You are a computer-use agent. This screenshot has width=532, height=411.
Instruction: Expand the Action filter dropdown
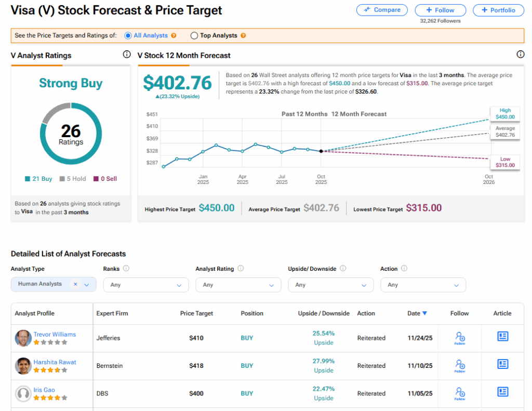pyautogui.click(x=423, y=285)
